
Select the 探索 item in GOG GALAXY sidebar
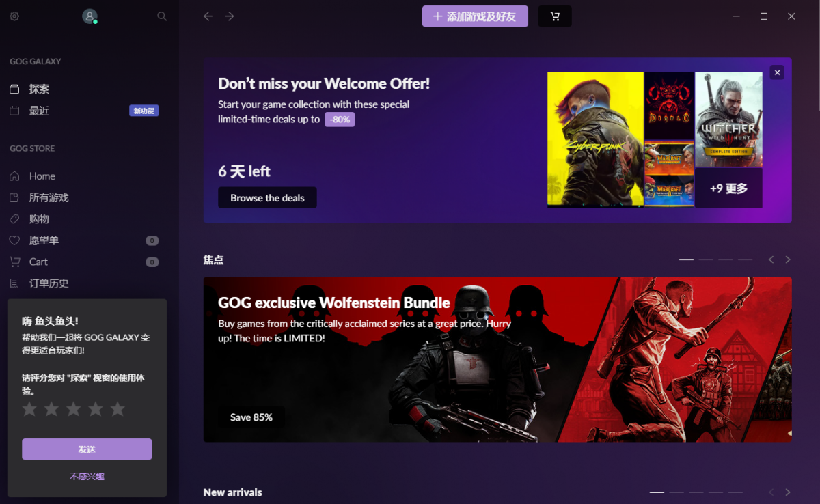39,89
